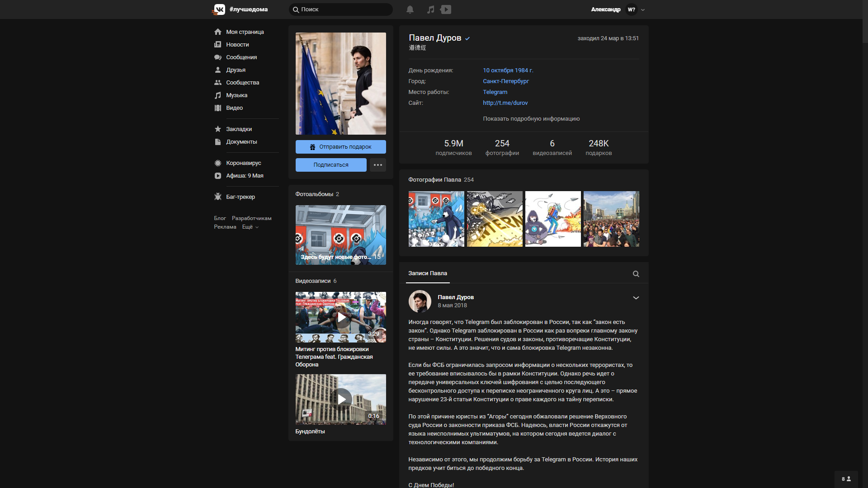Screen dimensions: 868x488
Task: Expand account menu next to Александр
Action: tap(643, 10)
